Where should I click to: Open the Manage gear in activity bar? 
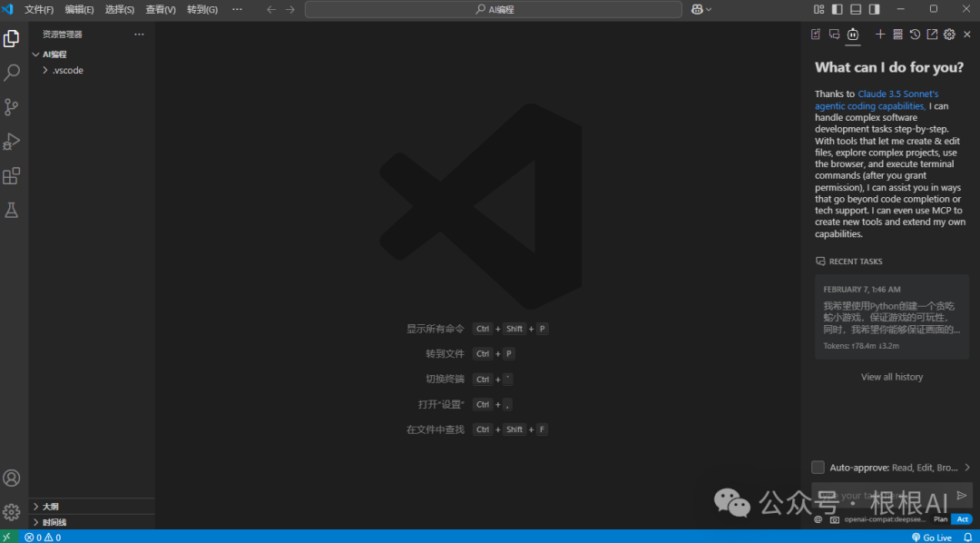coord(11,512)
